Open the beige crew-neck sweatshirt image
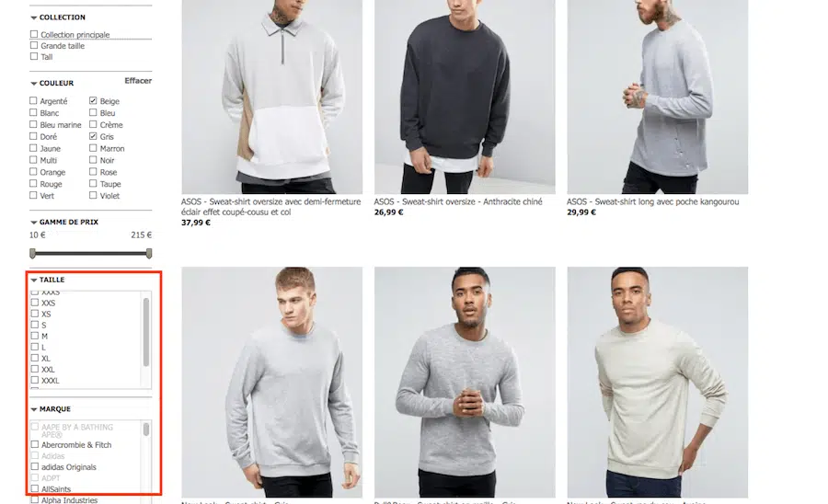This screenshot has width=828, height=504. click(x=658, y=382)
